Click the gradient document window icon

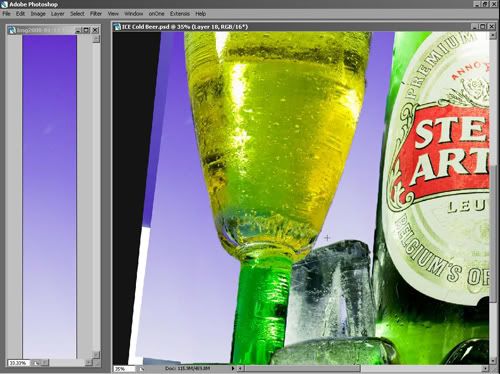12,30
